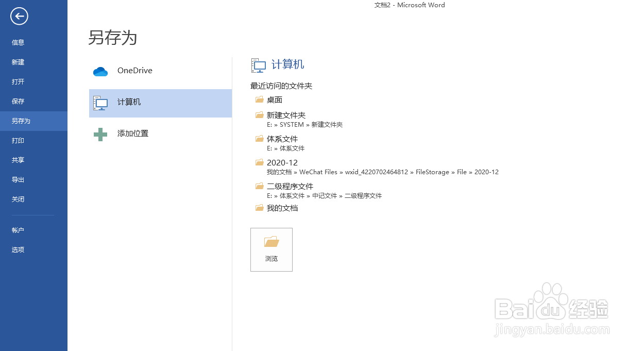Viewport: 644px width, 351px height.
Task: Choose 打开 from the backstage menu
Action: 33,81
